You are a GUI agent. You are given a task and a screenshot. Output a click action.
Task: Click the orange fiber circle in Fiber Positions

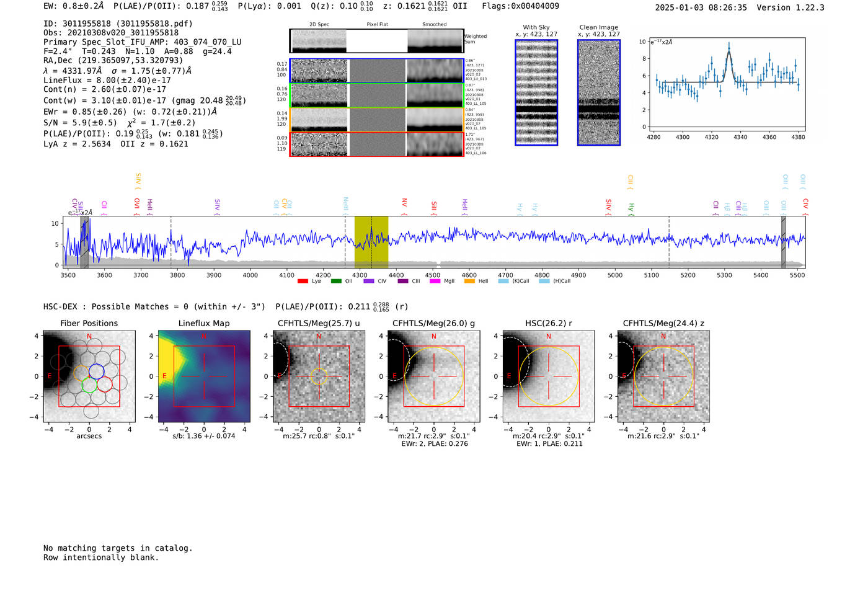tap(82, 373)
